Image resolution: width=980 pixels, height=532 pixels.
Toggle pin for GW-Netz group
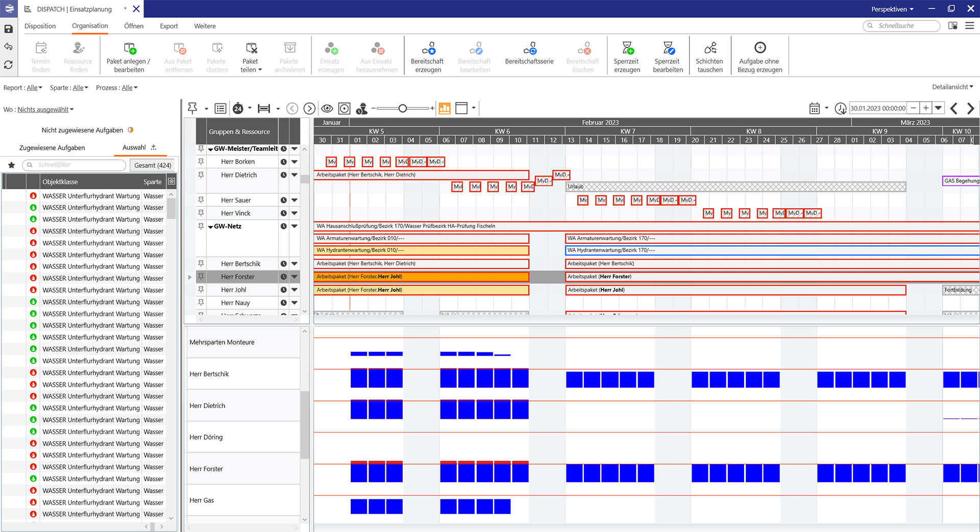coord(201,226)
